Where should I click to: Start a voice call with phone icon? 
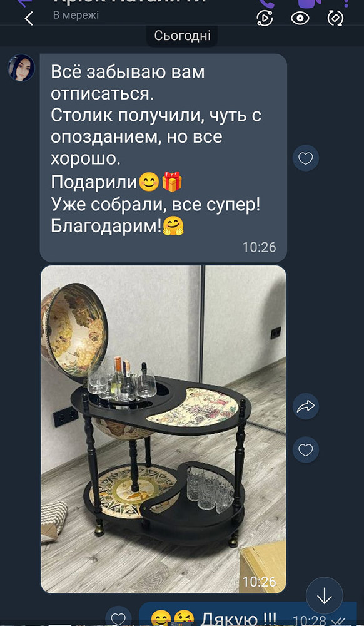[266, 2]
